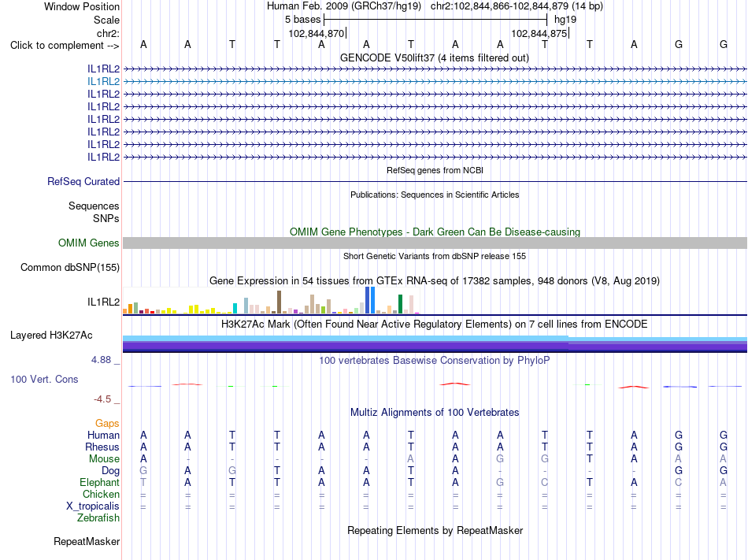This screenshot has width=748, height=560.
Task: Open 'Publications: Sequences in Scientific Articles' title
Action: tap(435, 195)
